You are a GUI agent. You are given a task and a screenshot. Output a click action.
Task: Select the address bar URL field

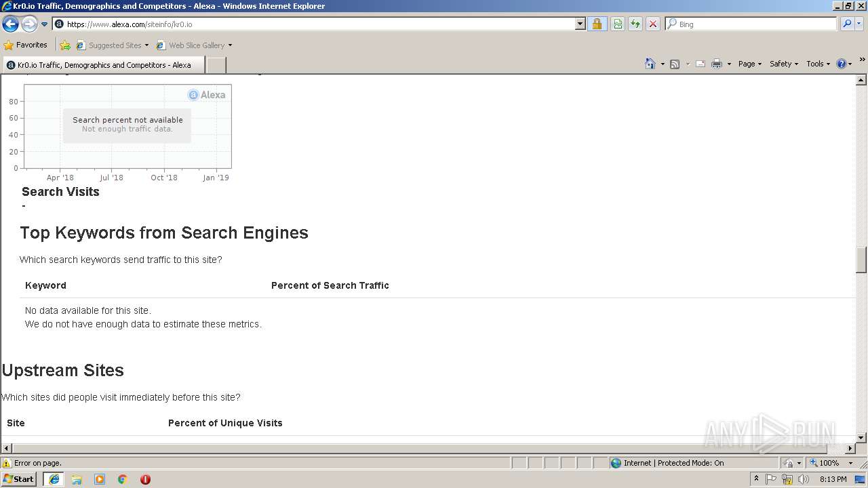click(x=319, y=24)
